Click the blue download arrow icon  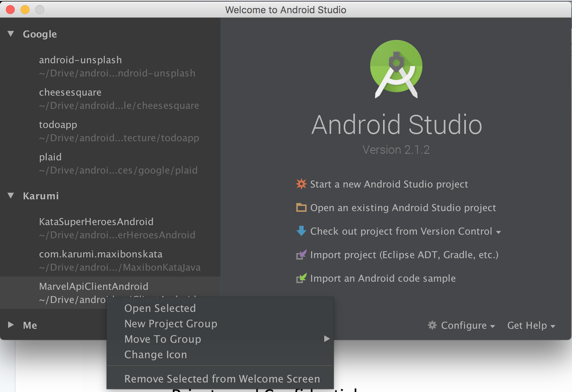301,231
